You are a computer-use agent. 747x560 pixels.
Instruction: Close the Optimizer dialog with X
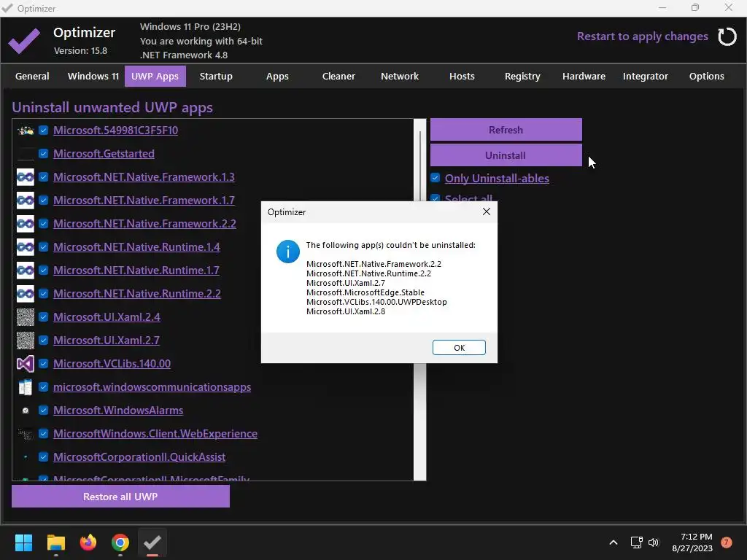point(486,211)
